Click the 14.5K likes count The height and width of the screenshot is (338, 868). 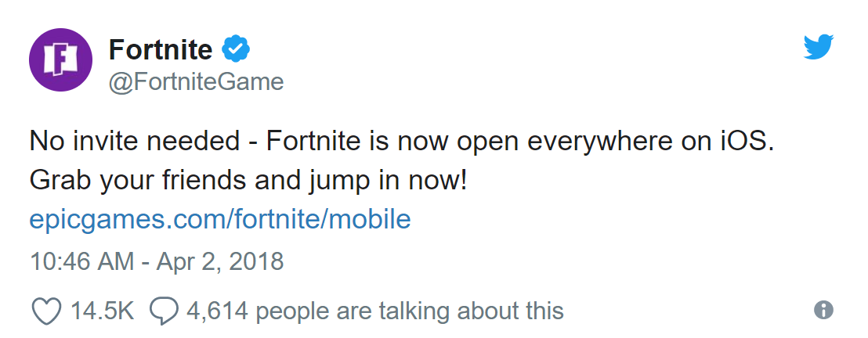(103, 311)
